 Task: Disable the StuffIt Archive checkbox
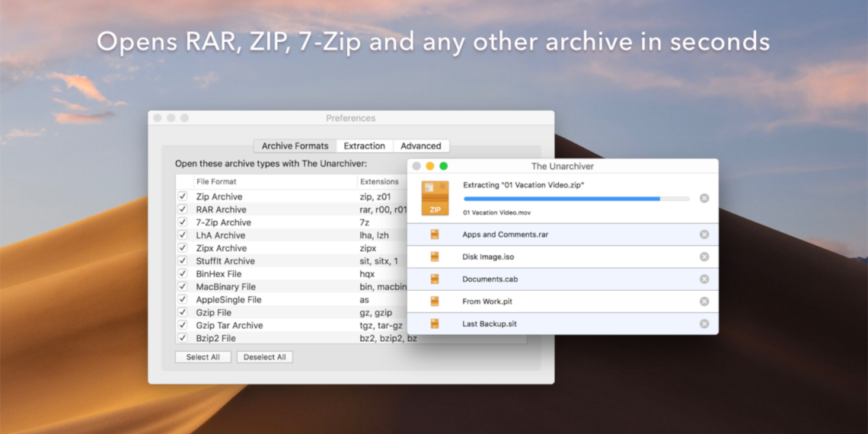[x=183, y=261]
